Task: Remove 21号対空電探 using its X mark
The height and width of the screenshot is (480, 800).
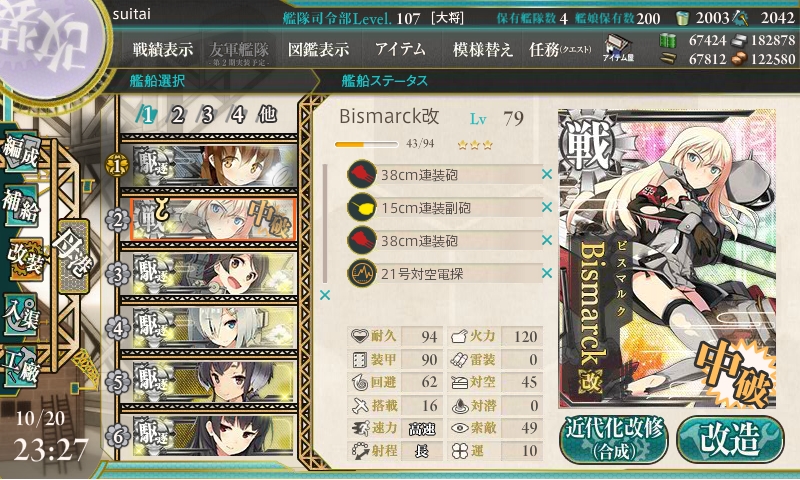Action: tap(547, 273)
